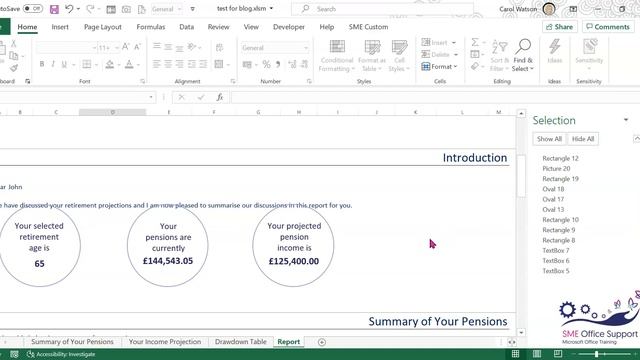Click Accessibility: Investigate in status bar
Image resolution: width=640 pixels, height=360 pixels.
coord(61,354)
